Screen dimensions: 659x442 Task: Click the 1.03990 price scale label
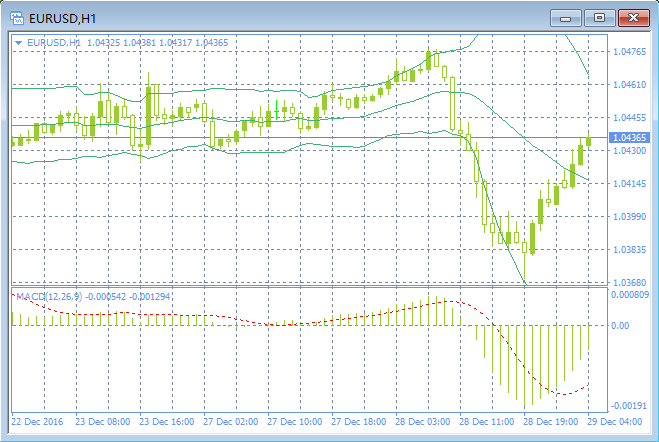tap(629, 216)
